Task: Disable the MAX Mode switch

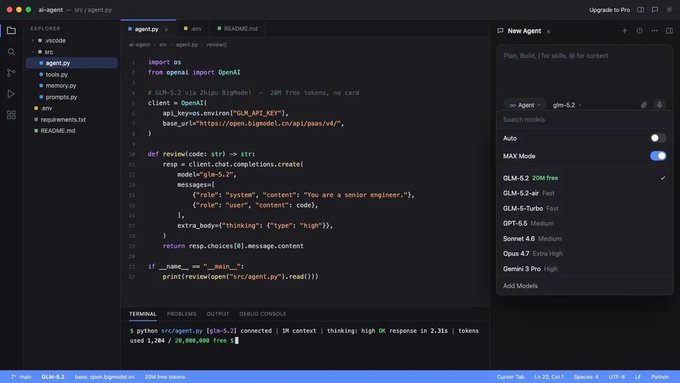Action: pos(658,156)
